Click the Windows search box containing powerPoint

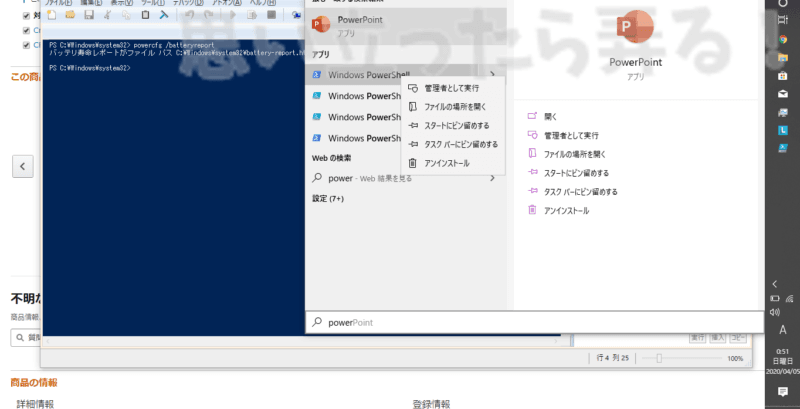click(534, 322)
